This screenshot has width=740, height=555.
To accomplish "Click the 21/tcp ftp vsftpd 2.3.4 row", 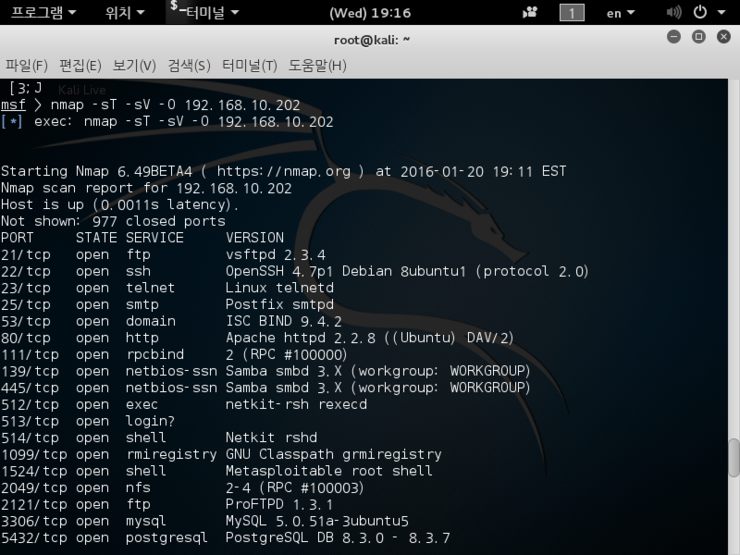I will coord(163,255).
